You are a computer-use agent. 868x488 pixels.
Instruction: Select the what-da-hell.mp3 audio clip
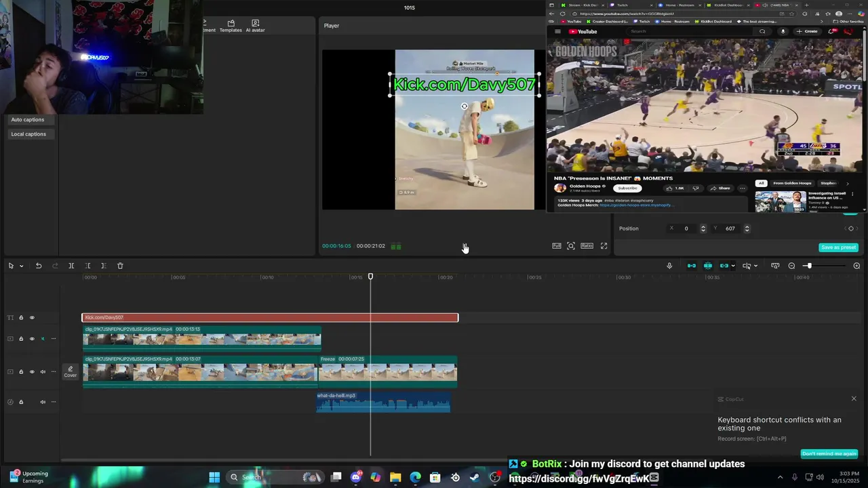click(x=383, y=402)
